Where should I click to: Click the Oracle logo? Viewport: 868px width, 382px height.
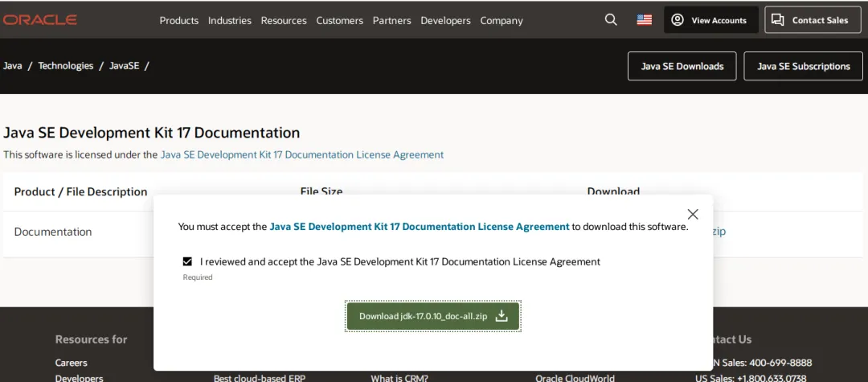pyautogui.click(x=39, y=20)
